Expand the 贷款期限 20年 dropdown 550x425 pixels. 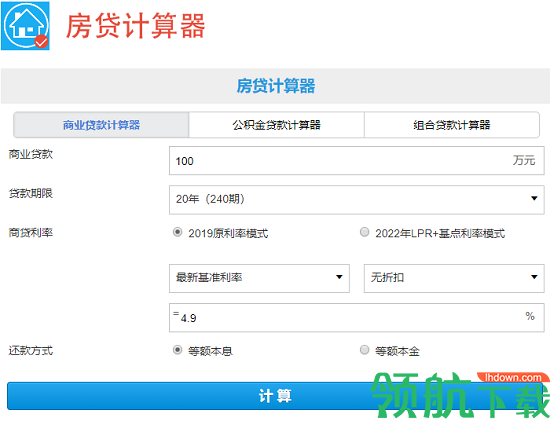click(356, 200)
